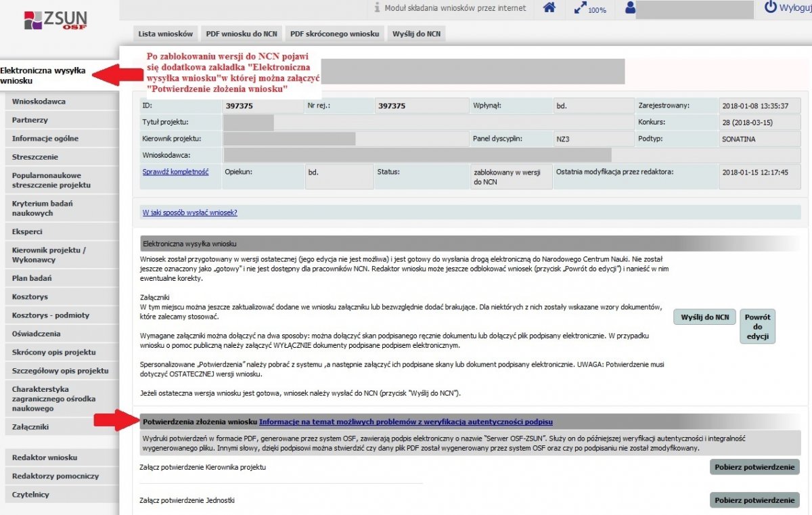Open the W jaki sposób wysłać wniosek link
Screen dimensions: 812x515
(x=189, y=212)
